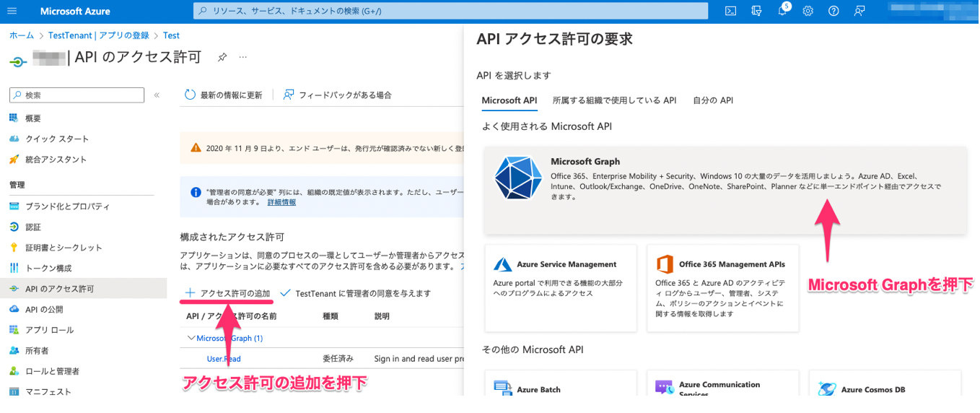
Task: Click the Microsoft Graph logo icon
Action: pyautogui.click(x=518, y=178)
